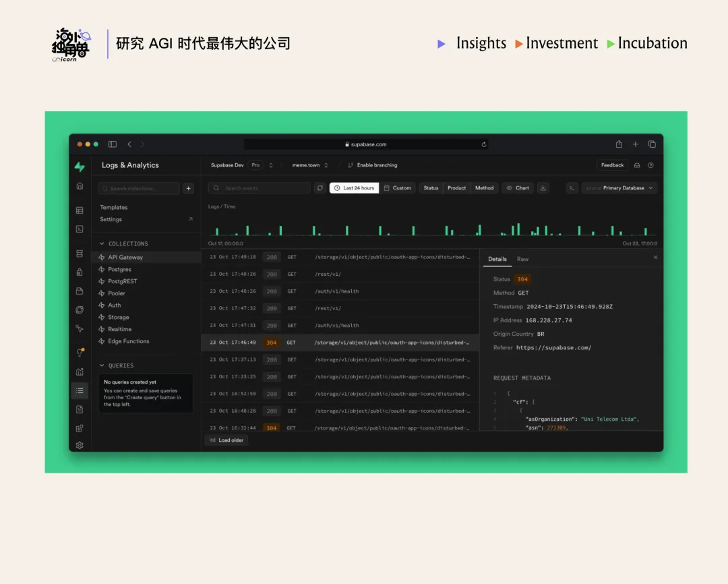Open the Home icon in sidebar
Image resolution: width=728 pixels, height=584 pixels.
[x=80, y=186]
